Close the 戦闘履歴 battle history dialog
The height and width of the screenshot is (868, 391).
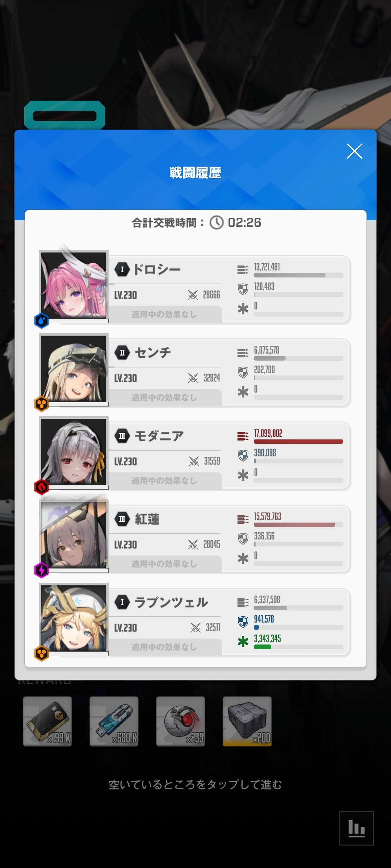click(354, 151)
